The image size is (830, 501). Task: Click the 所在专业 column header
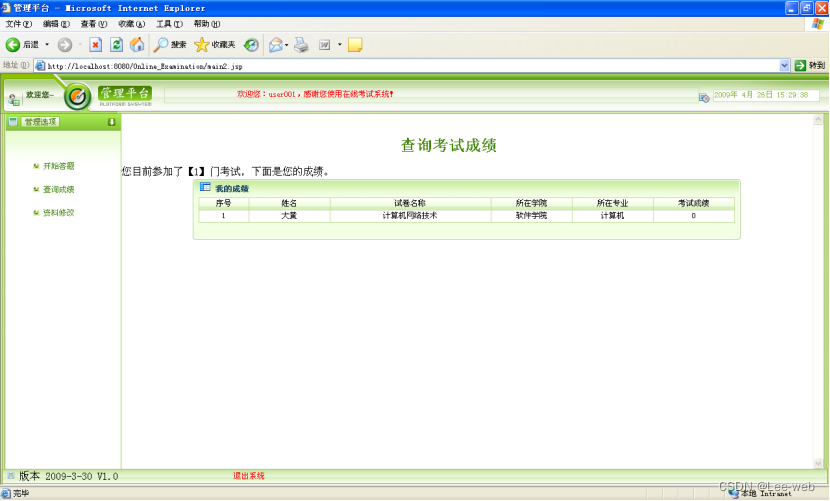612,203
